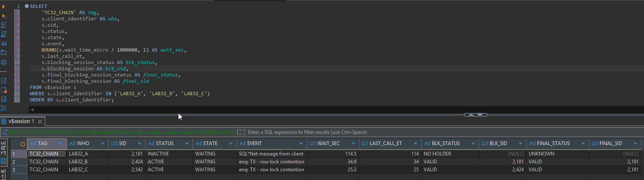
Task: Select all cells via the orange circle corner
Action: point(22,144)
